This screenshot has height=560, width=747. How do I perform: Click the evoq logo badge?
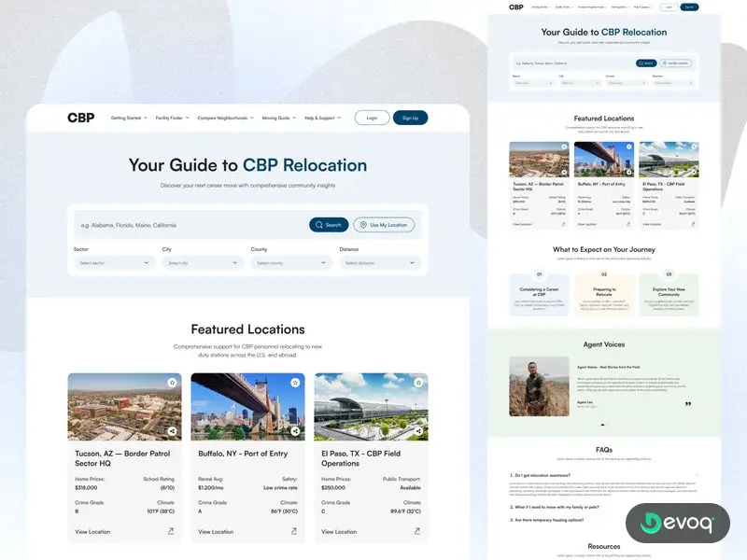pyautogui.click(x=678, y=523)
